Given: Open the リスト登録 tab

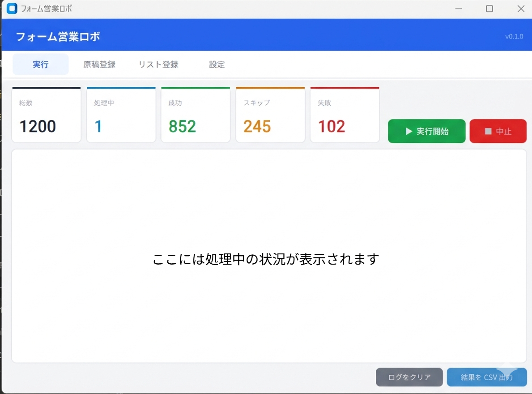Looking at the screenshot, I should click(158, 64).
